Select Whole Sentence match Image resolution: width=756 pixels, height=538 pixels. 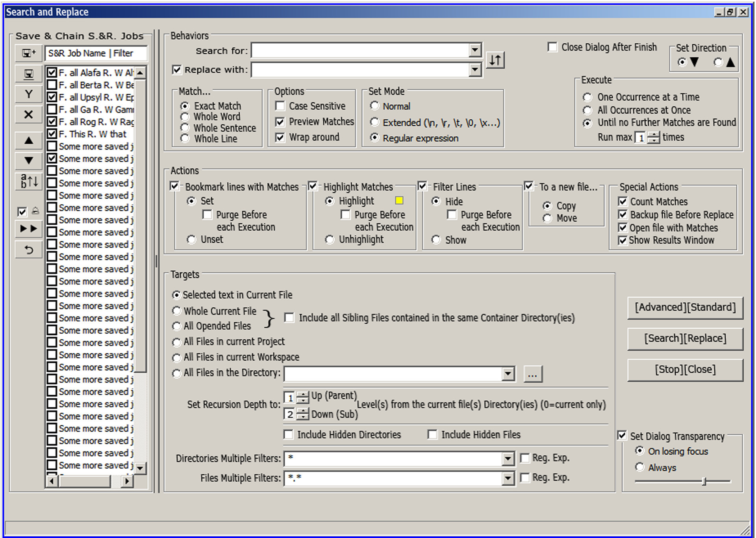tap(185, 128)
